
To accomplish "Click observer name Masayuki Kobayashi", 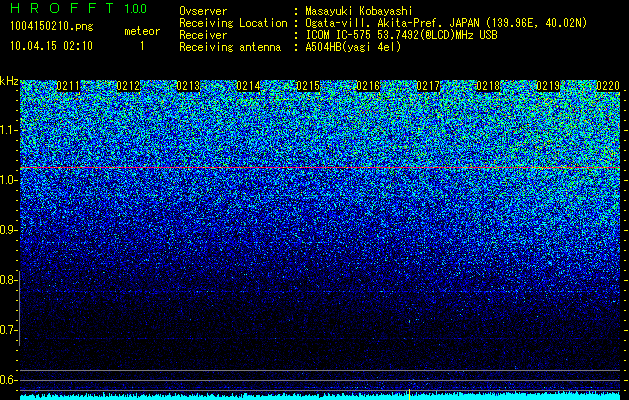I will pos(359,11).
